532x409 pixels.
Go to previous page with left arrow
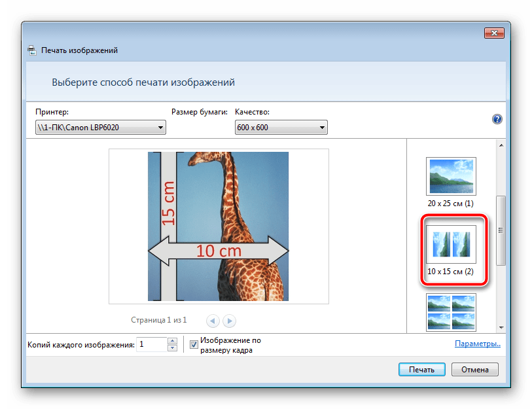tap(213, 321)
